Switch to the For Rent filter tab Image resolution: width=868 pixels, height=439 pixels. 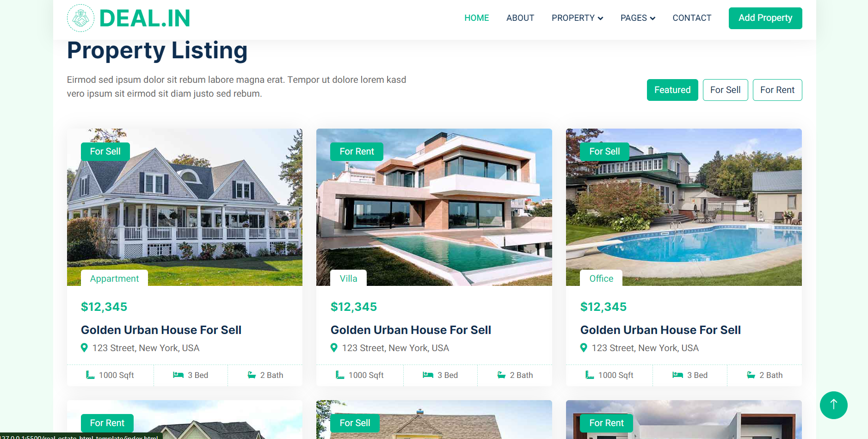click(x=777, y=90)
